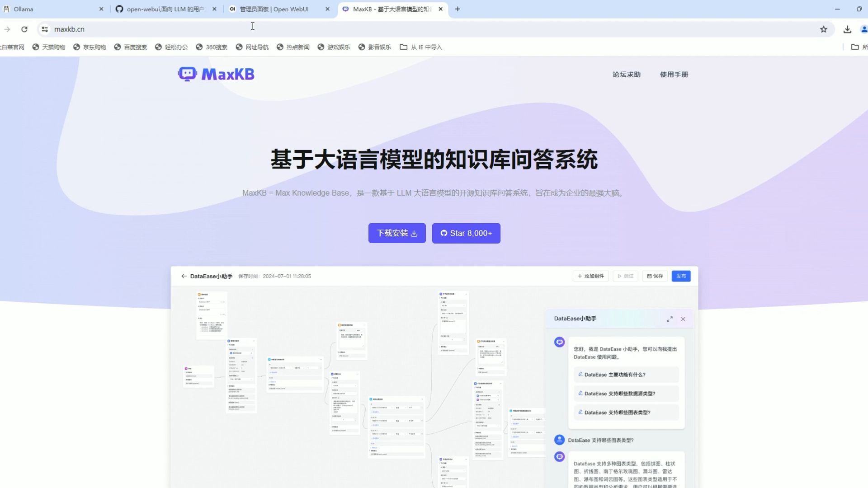
Task: Click 保存 button in workflow preview
Action: coord(655,276)
